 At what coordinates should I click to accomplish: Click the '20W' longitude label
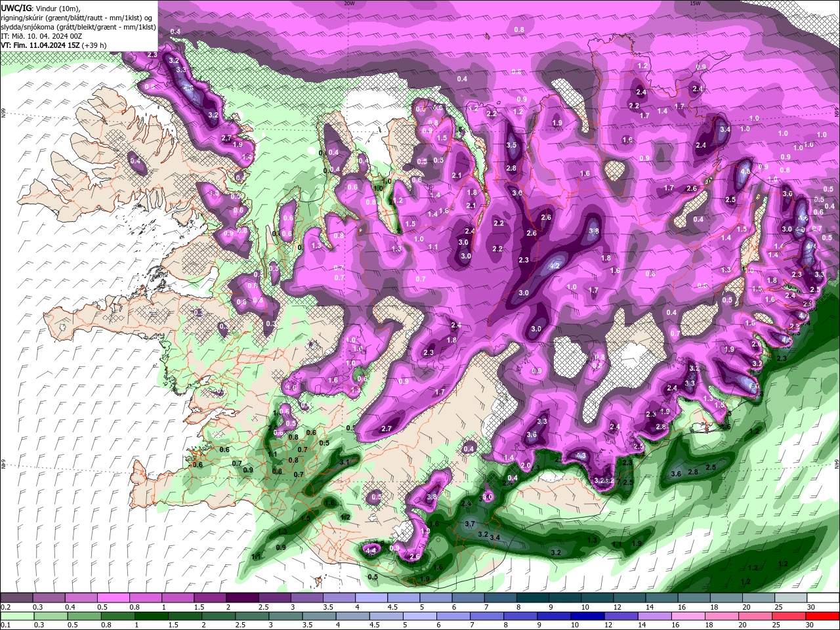(x=349, y=3)
